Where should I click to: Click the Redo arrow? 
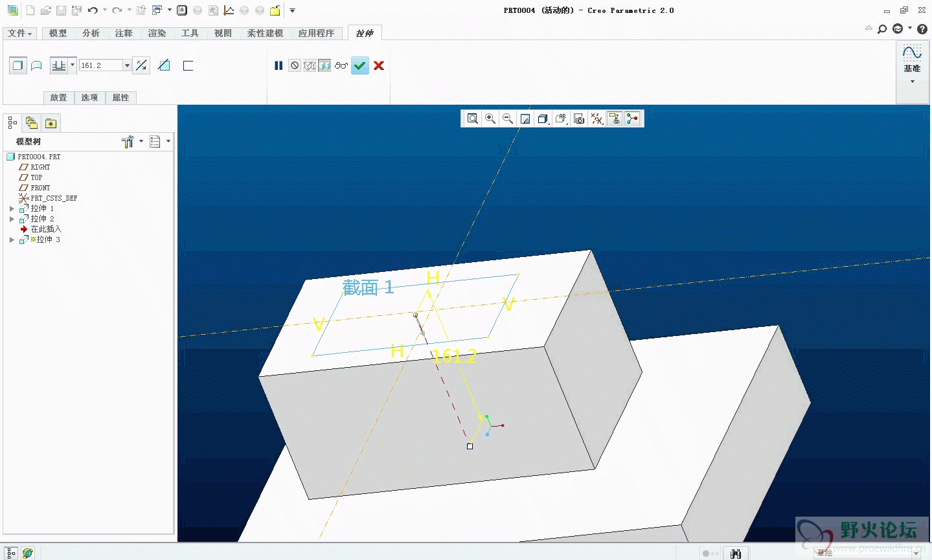[x=117, y=10]
